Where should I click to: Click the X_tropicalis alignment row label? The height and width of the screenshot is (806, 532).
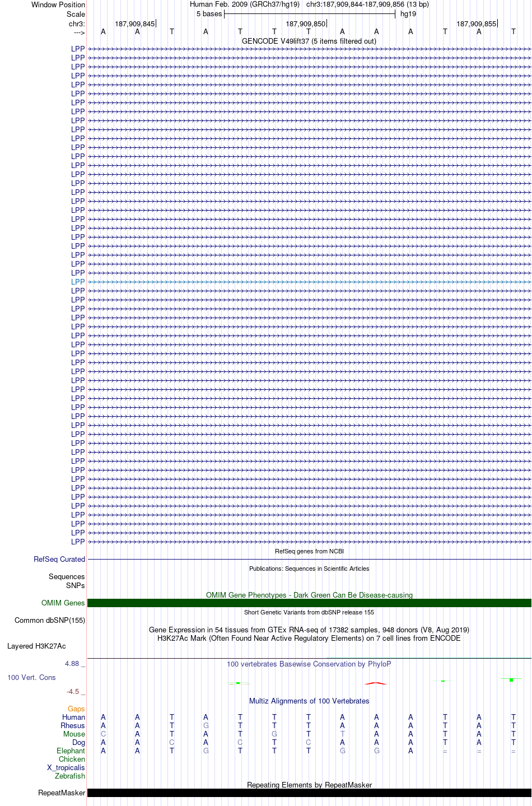[x=66, y=767]
